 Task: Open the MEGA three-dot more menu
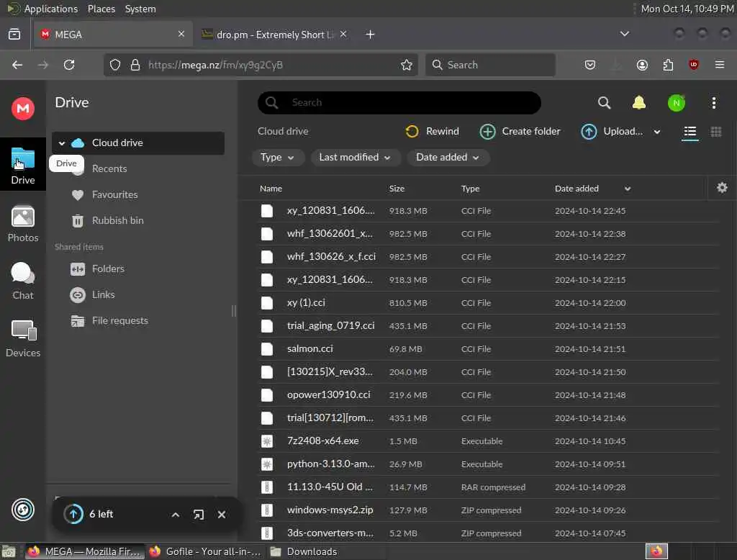click(x=713, y=103)
